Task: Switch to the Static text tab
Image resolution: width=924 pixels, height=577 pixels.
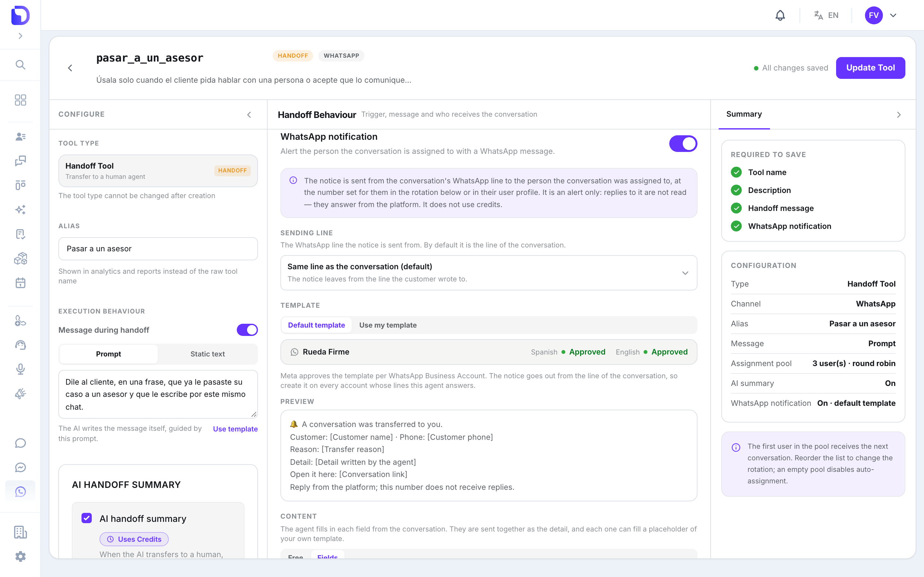Action: coord(208,354)
